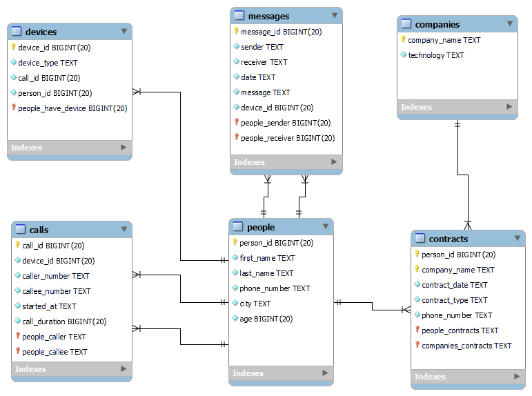Select people_sender column in messages table

click(x=285, y=123)
